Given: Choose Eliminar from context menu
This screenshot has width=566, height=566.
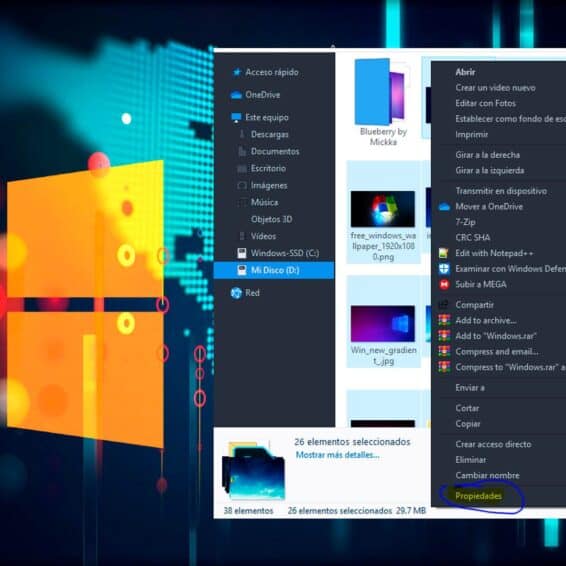Looking at the screenshot, I should point(470,460).
